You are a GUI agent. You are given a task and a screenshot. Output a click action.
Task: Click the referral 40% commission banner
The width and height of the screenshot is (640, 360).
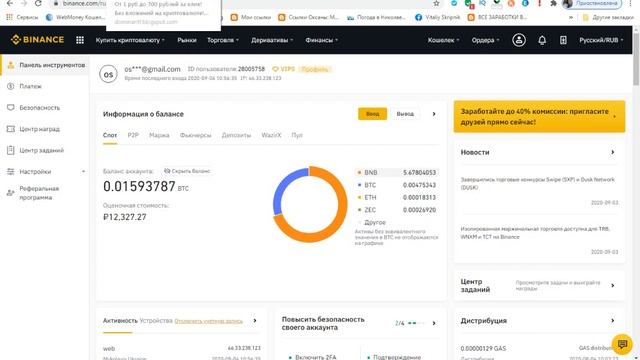539,116
